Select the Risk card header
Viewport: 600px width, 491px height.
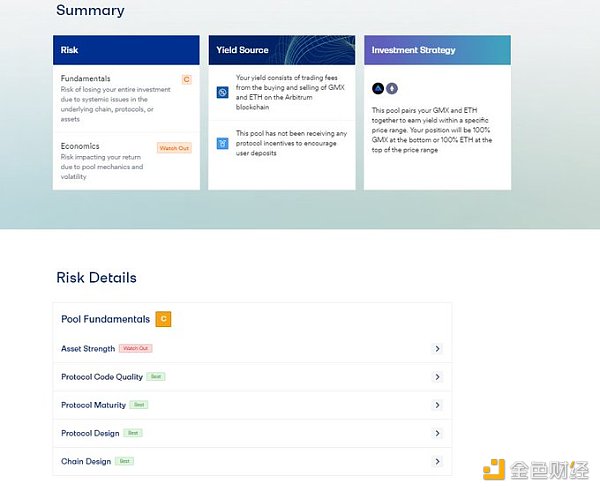pyautogui.click(x=126, y=50)
